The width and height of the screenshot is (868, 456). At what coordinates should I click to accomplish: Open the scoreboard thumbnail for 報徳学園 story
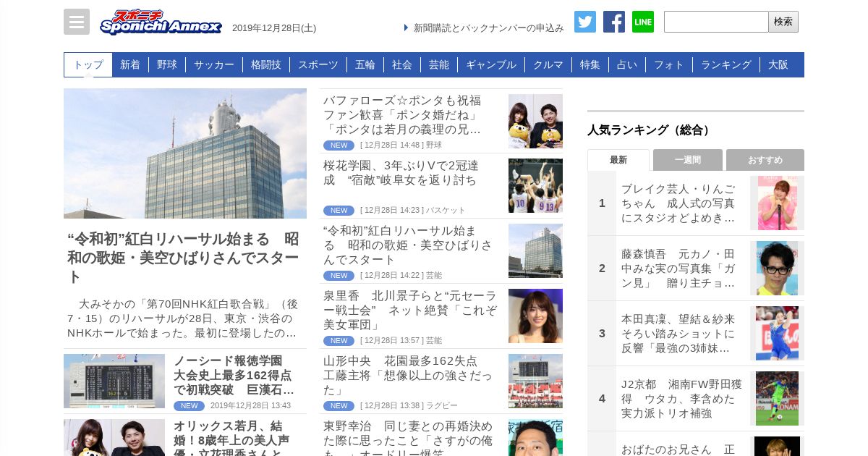[114, 381]
